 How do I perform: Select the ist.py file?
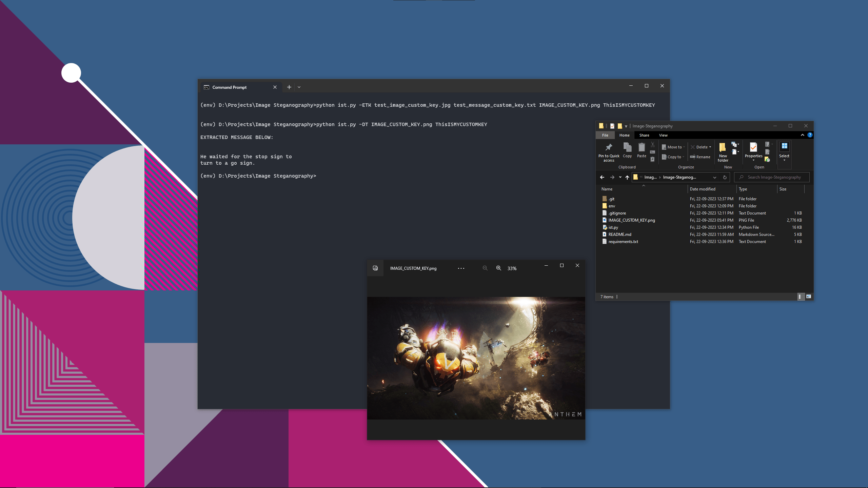tap(702, 227)
